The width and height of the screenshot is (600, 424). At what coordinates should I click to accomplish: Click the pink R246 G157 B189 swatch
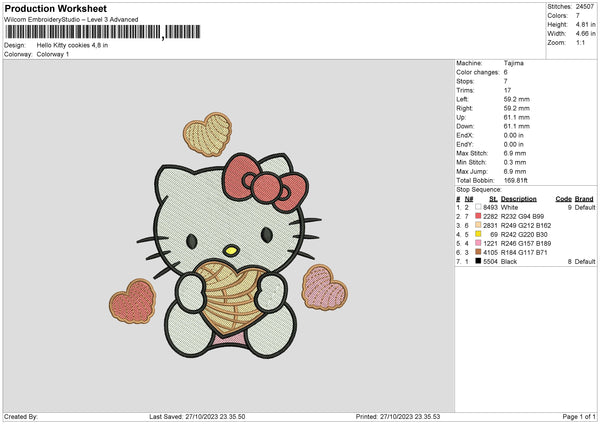coord(478,243)
